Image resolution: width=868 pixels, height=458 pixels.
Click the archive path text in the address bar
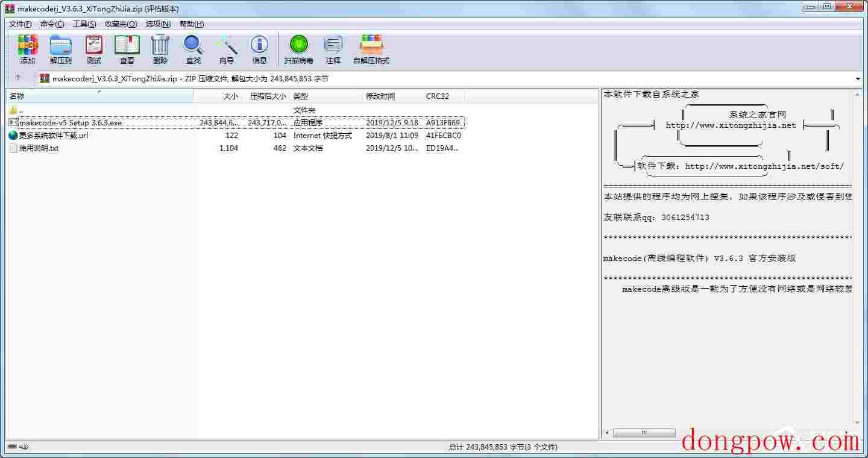coord(190,78)
